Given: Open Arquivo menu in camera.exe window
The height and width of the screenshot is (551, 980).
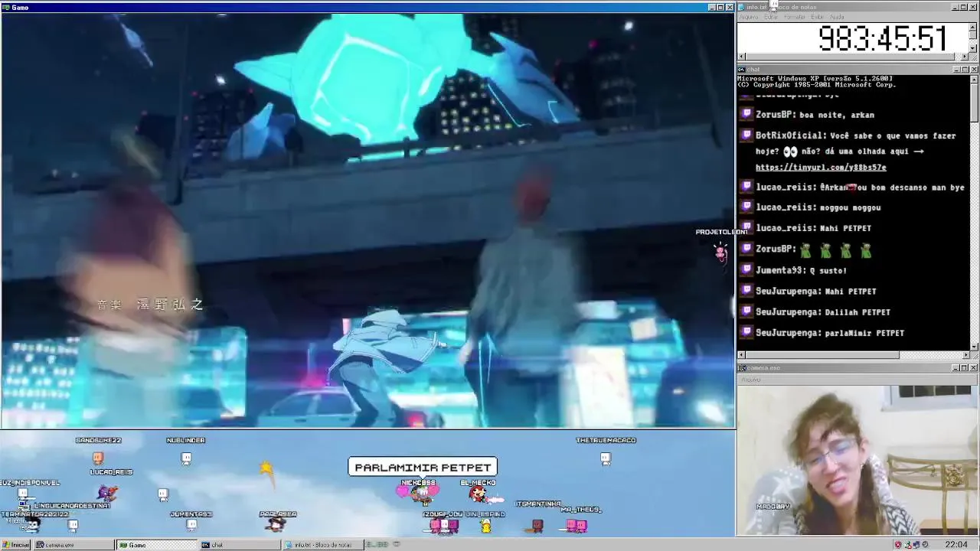Looking at the screenshot, I should pyautogui.click(x=750, y=380).
